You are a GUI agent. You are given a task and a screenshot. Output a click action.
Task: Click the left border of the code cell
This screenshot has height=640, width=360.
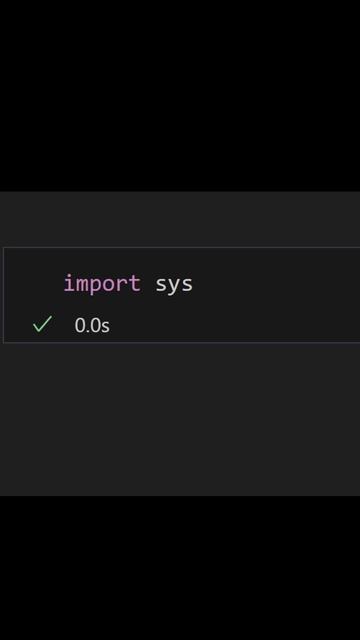click(3, 295)
